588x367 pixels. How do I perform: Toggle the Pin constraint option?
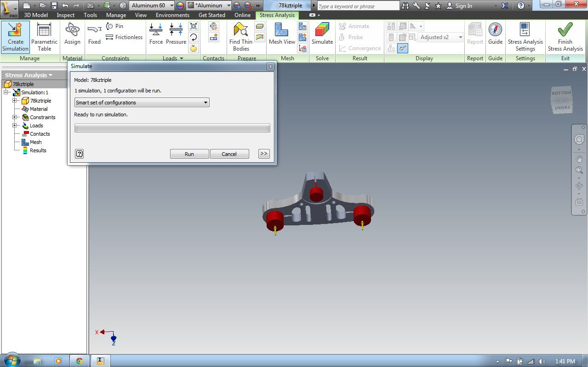[114, 26]
